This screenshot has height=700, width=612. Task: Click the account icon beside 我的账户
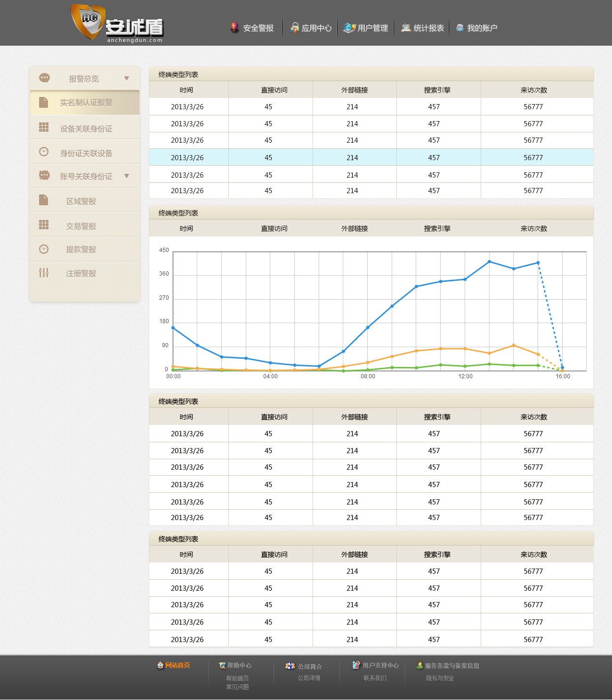460,28
